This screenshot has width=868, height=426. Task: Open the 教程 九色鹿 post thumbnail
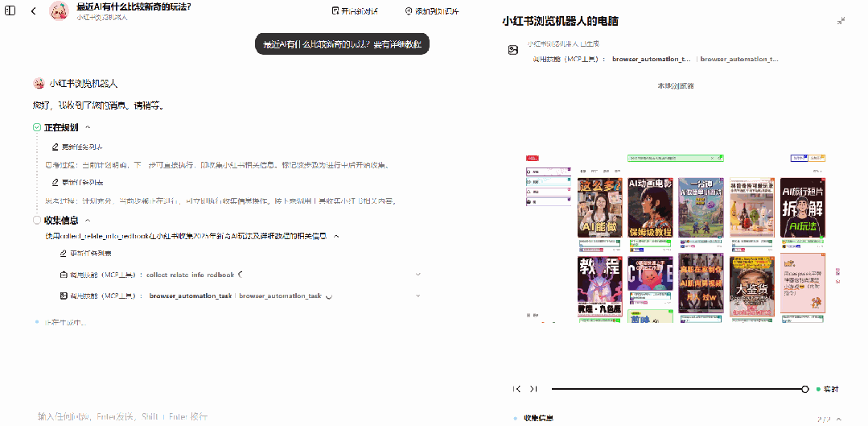pyautogui.click(x=599, y=286)
